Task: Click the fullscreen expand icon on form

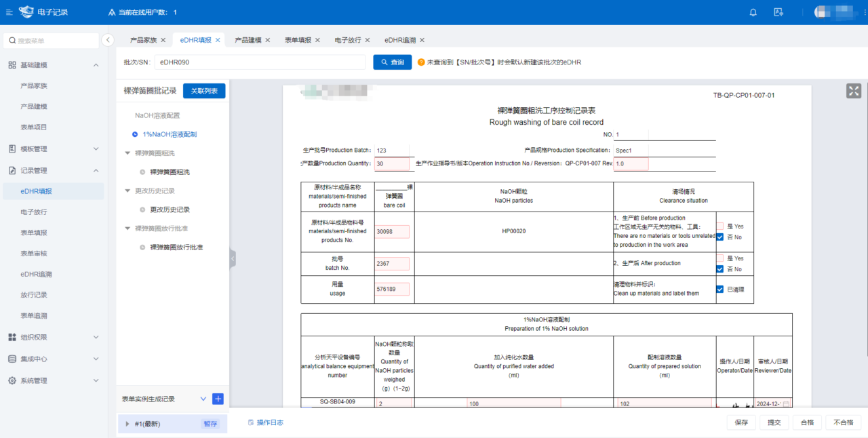Action: pos(854,91)
